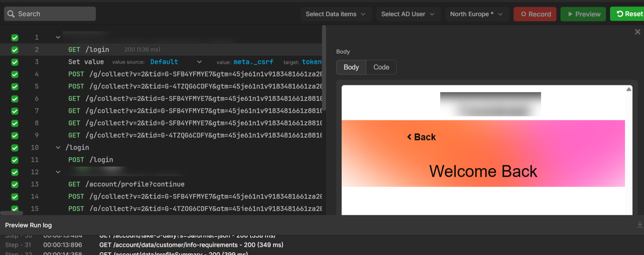644x255 pixels.
Task: Change the North Europe region dropdown
Action: point(476,14)
